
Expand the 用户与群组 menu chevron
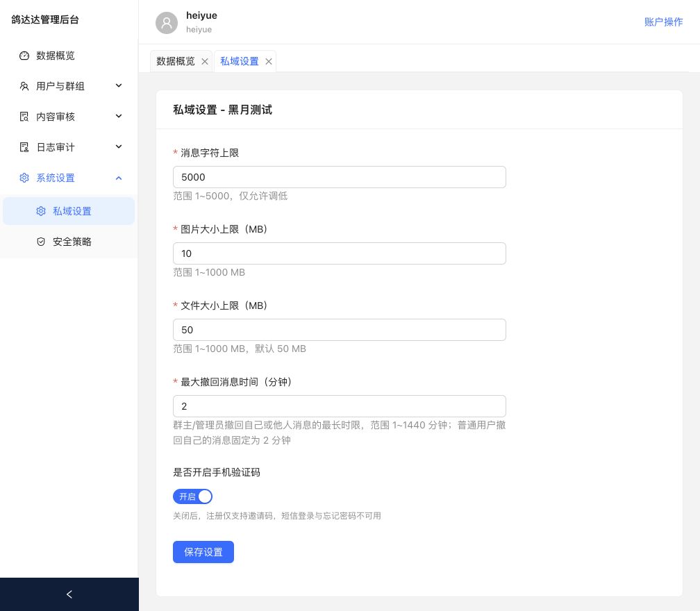coord(119,85)
